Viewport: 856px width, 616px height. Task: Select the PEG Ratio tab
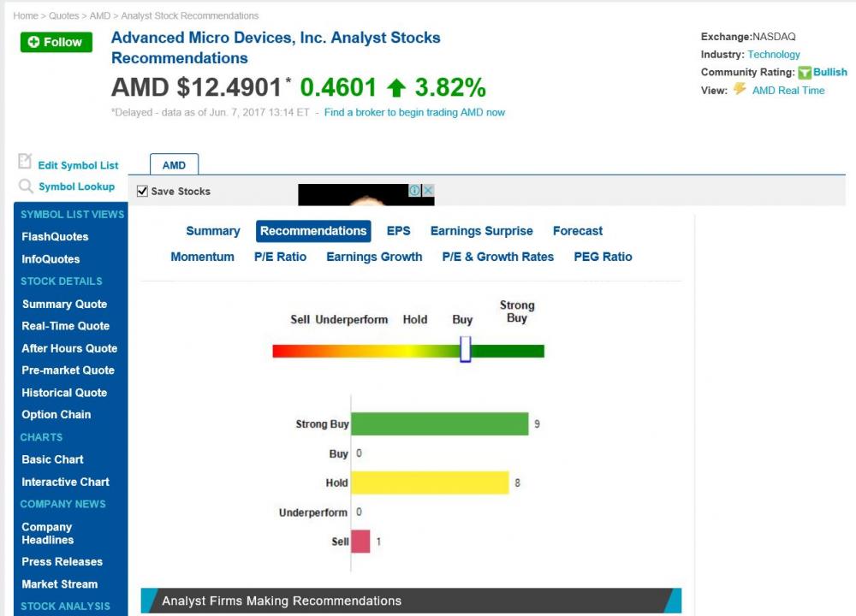pos(603,257)
